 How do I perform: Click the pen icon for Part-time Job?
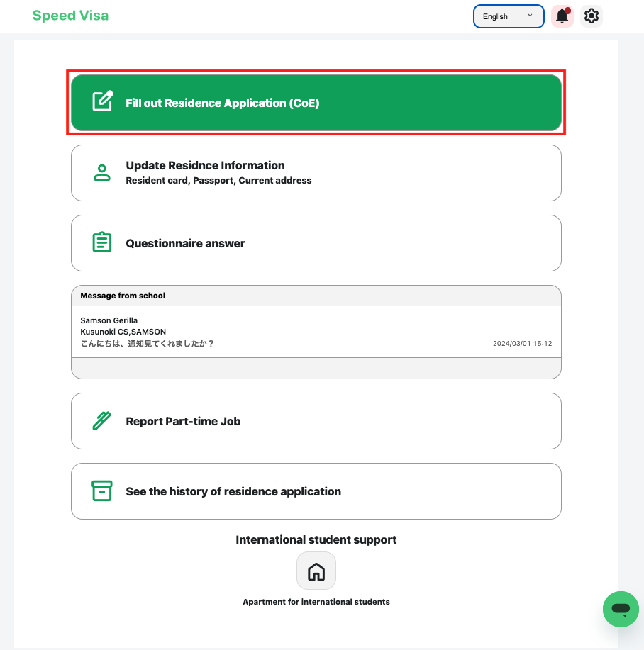pos(101,421)
